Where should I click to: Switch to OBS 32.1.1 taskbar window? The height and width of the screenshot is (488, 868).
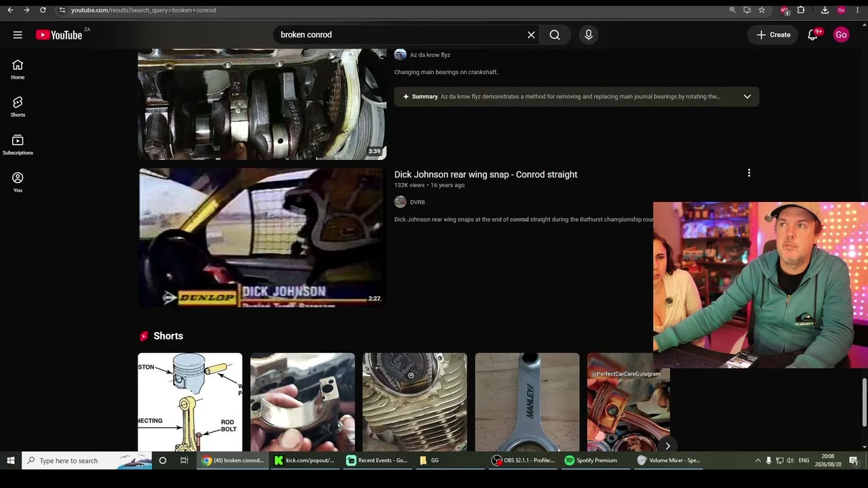[524, 461]
